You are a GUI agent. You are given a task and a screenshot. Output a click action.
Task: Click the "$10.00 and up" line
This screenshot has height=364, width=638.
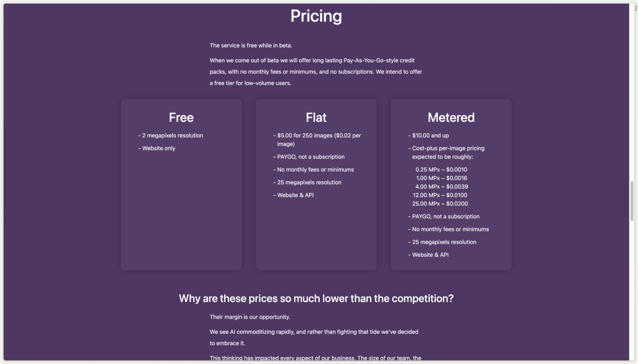point(430,135)
